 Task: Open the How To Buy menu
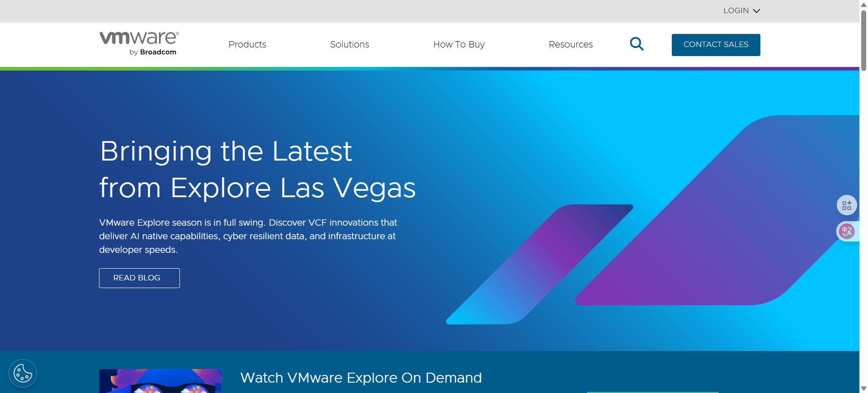459,44
